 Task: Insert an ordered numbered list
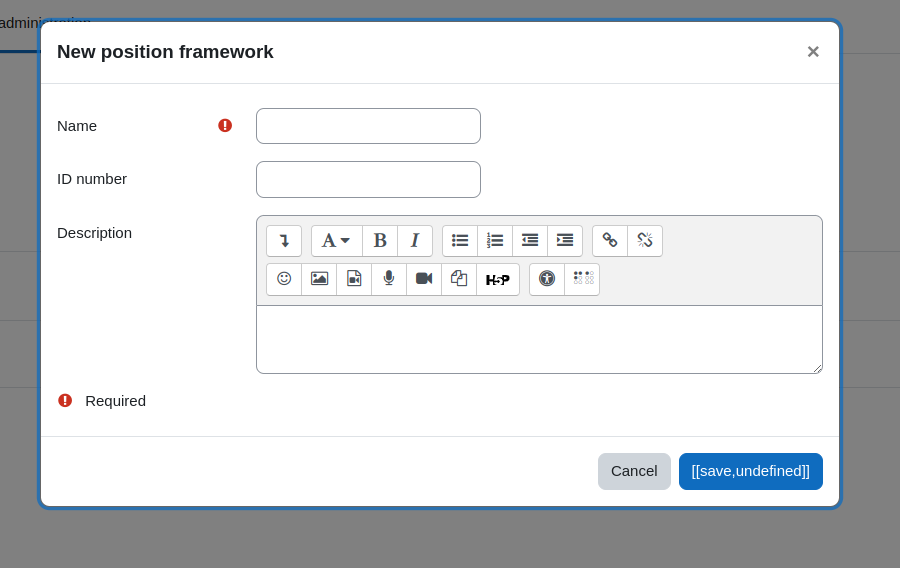pyautogui.click(x=495, y=240)
